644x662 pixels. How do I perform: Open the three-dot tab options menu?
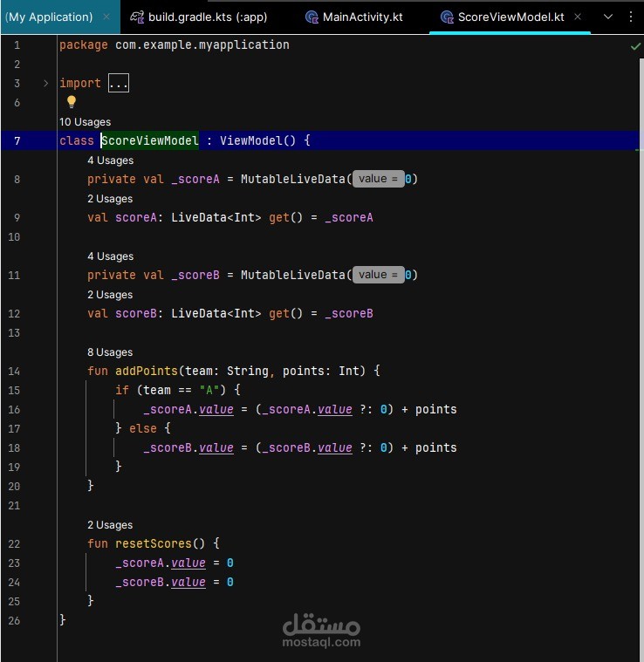coord(631,17)
